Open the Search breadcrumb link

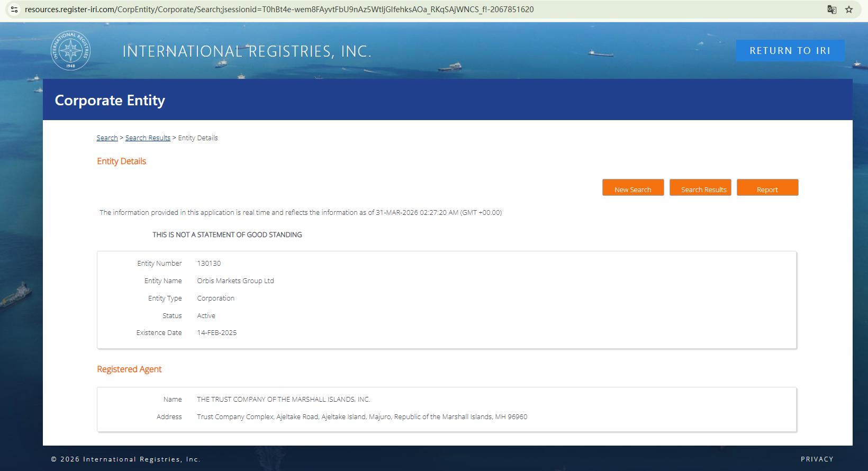click(107, 138)
